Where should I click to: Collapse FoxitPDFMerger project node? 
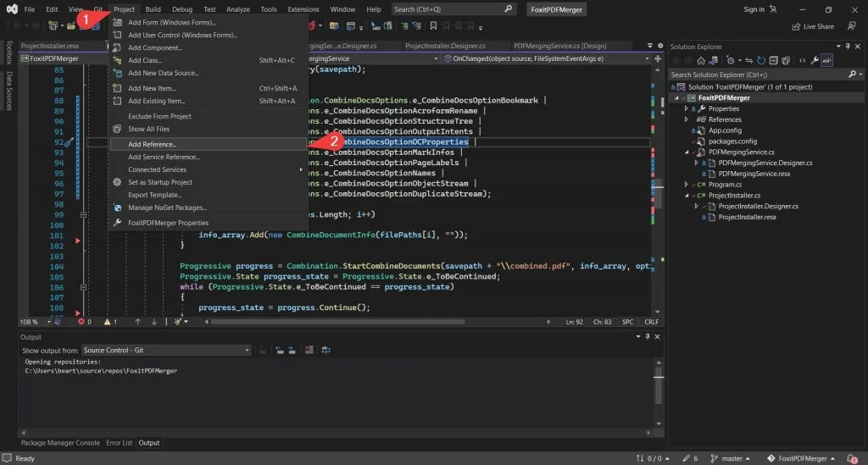[x=676, y=98]
